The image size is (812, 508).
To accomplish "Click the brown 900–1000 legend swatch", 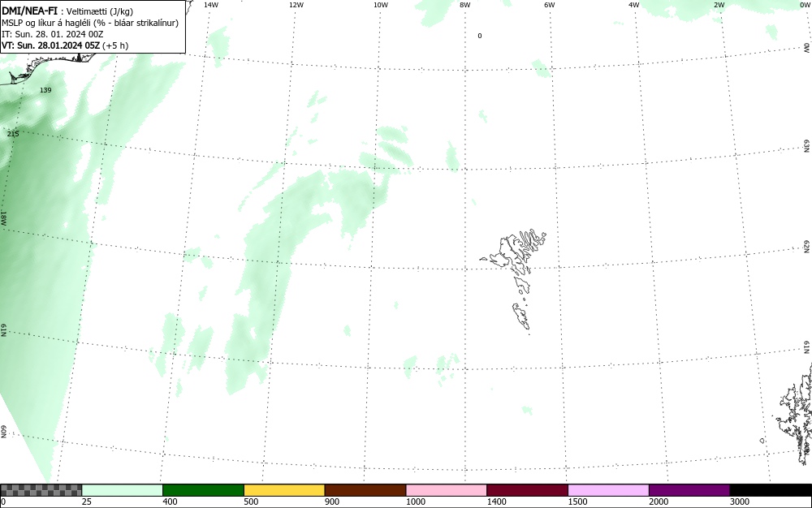I will click(x=365, y=490).
